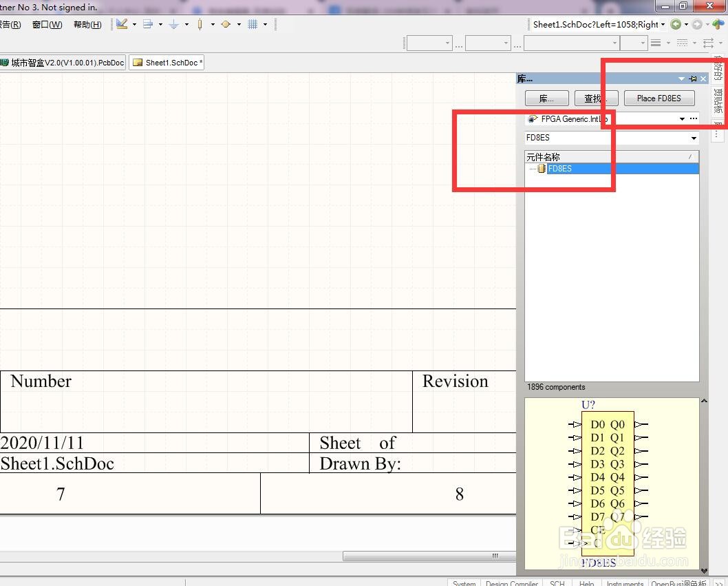The image size is (728, 586).
Task: Open the SCH status bar button
Action: click(x=557, y=583)
